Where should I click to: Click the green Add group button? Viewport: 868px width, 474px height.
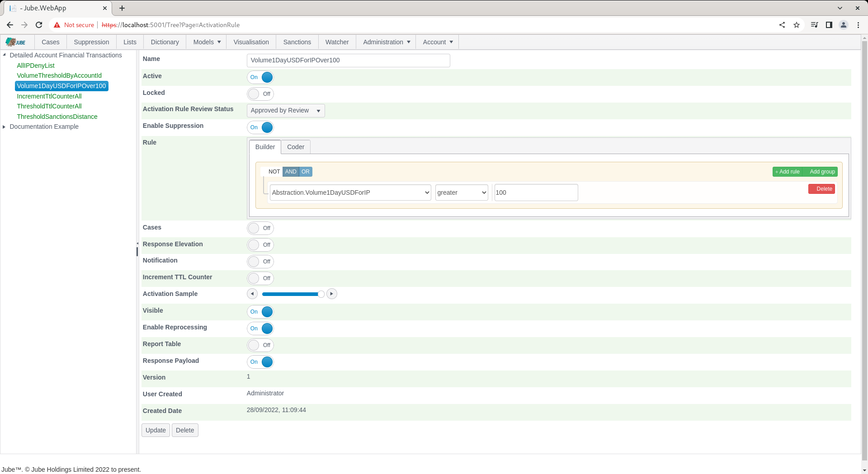(x=820, y=172)
